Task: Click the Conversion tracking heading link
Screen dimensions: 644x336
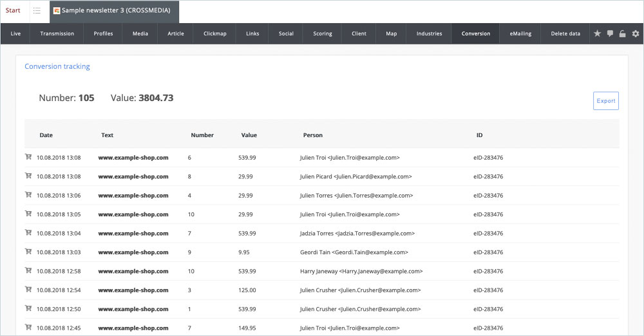Action: 57,66
